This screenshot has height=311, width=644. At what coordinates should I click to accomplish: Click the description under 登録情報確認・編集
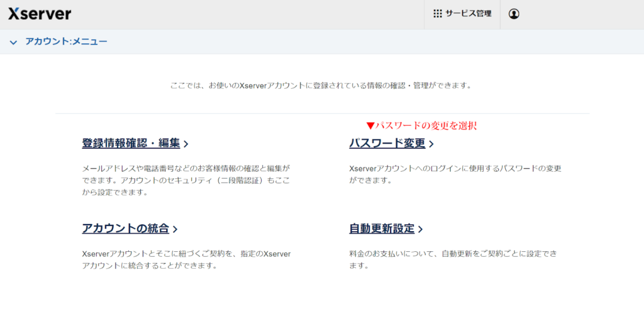click(x=186, y=181)
